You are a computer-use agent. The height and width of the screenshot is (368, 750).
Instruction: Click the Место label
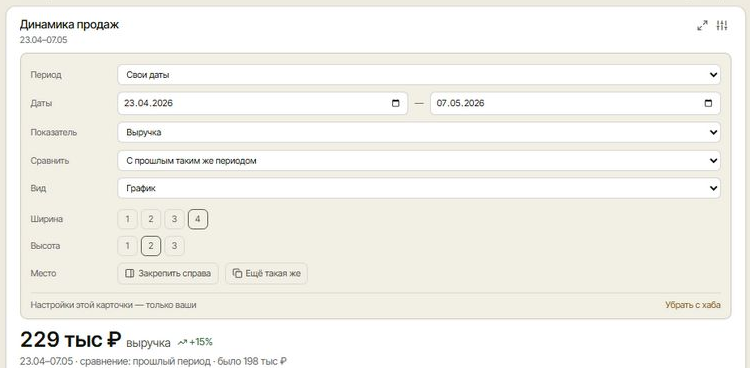point(43,273)
